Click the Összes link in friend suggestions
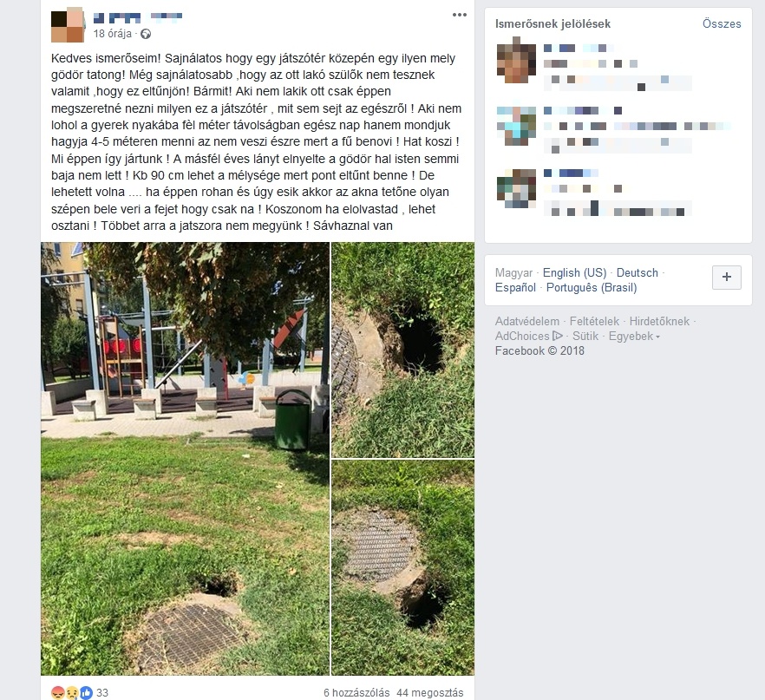The height and width of the screenshot is (700, 765). pos(722,24)
